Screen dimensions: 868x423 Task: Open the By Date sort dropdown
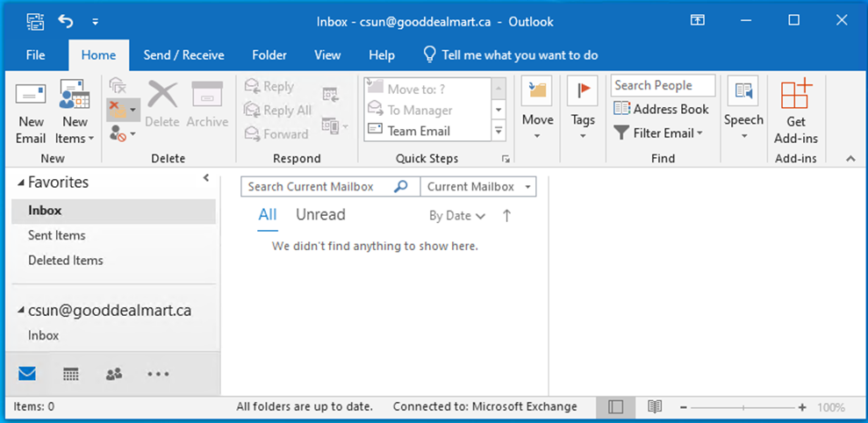click(x=457, y=216)
